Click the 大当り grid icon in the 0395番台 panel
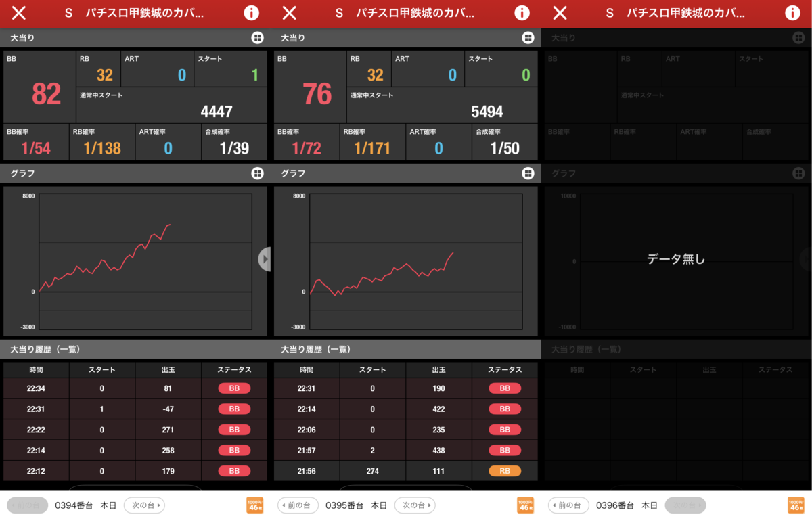This screenshot has width=812, height=523. click(x=528, y=38)
